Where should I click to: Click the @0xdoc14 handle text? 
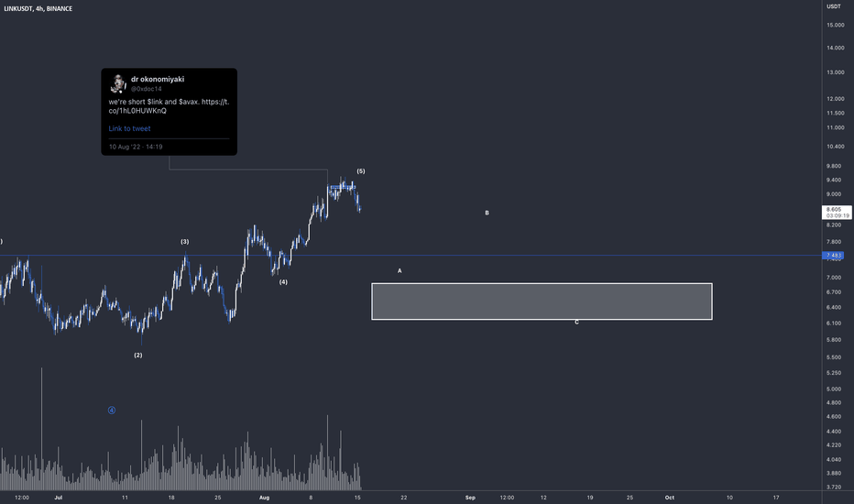point(146,89)
